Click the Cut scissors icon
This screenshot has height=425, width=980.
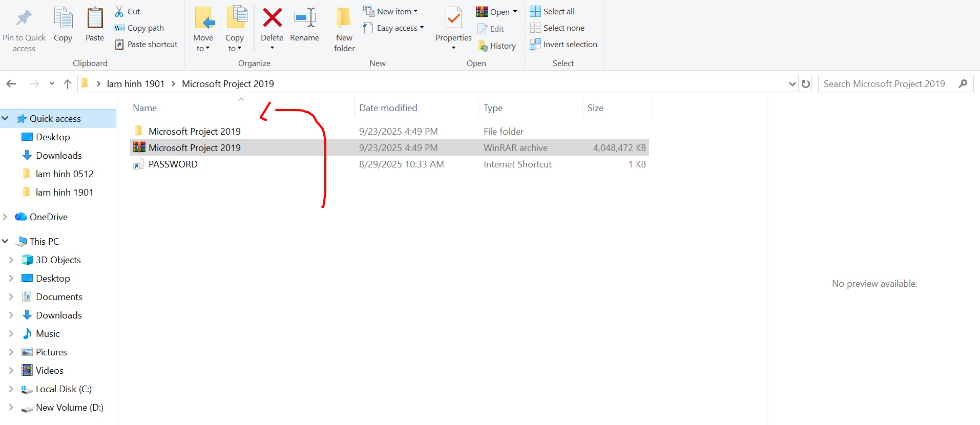pos(119,11)
